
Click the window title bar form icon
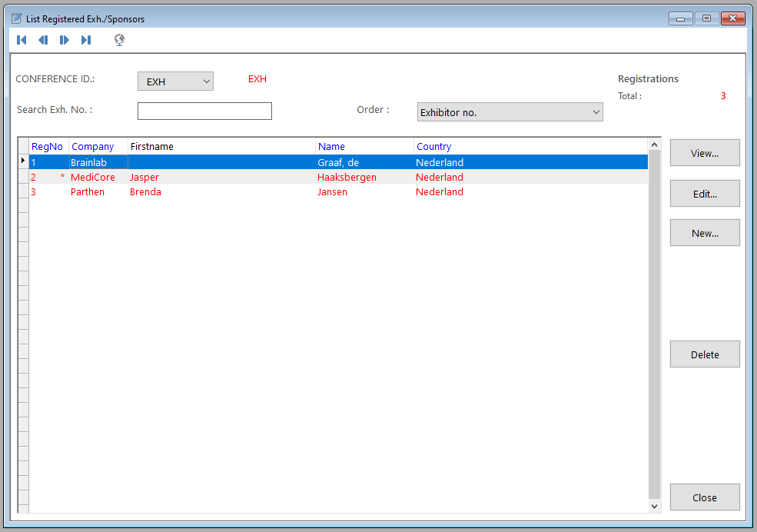pos(16,18)
